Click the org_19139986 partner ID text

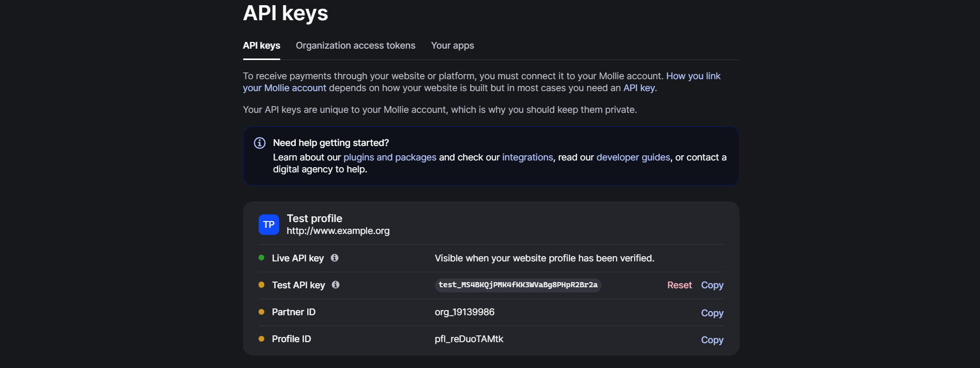coord(464,312)
